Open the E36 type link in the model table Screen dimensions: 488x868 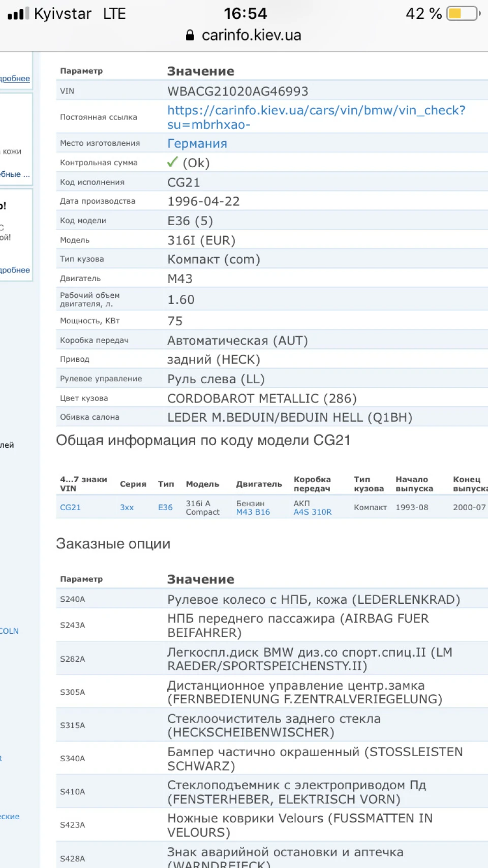coord(165,507)
